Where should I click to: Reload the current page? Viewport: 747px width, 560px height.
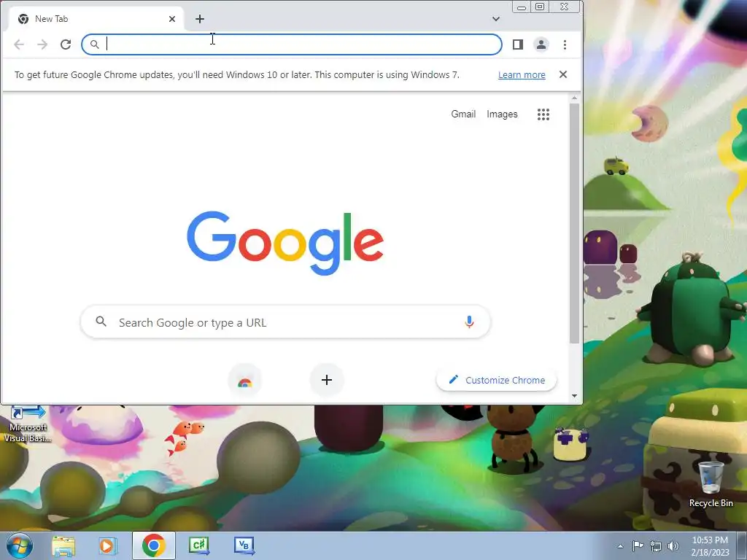point(66,44)
